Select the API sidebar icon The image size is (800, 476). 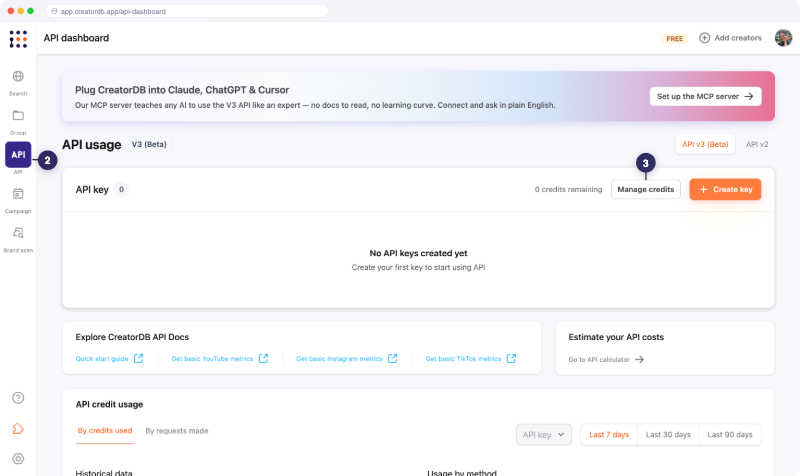18,155
